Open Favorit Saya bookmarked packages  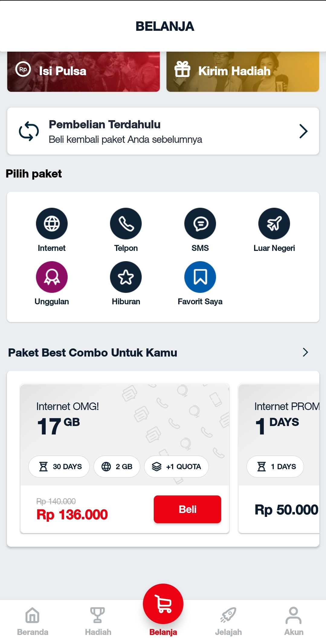(200, 277)
